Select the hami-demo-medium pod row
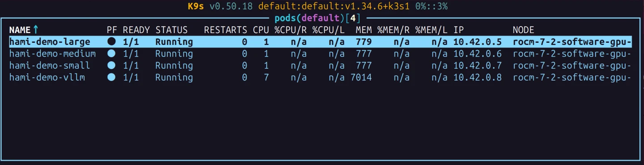644x165 pixels. click(320, 54)
